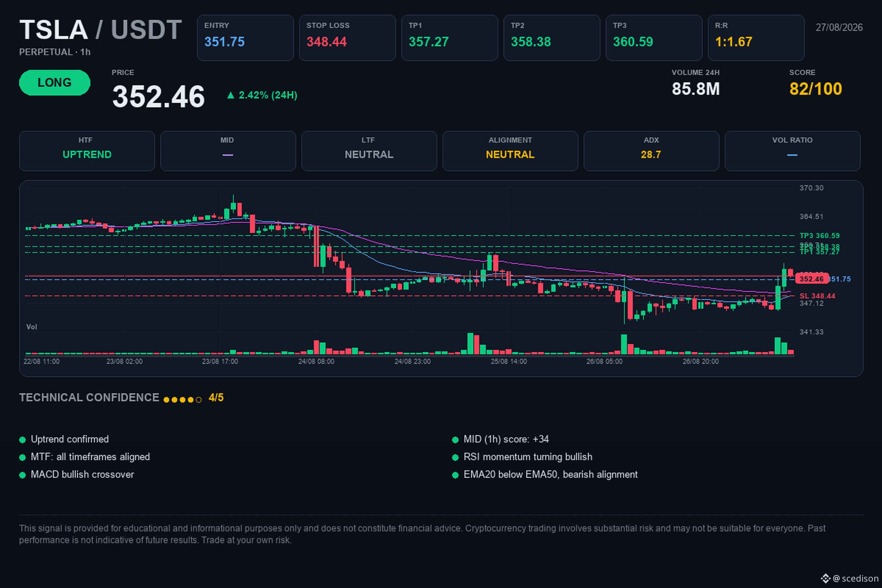Image resolution: width=882 pixels, height=588 pixels.
Task: Click the 26/08 05:00 time axis label
Action: coord(605,362)
